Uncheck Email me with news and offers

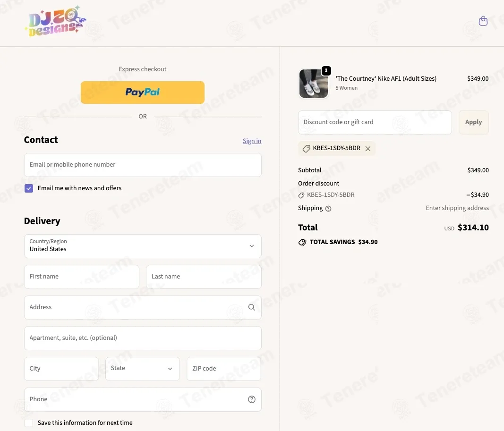tap(29, 188)
